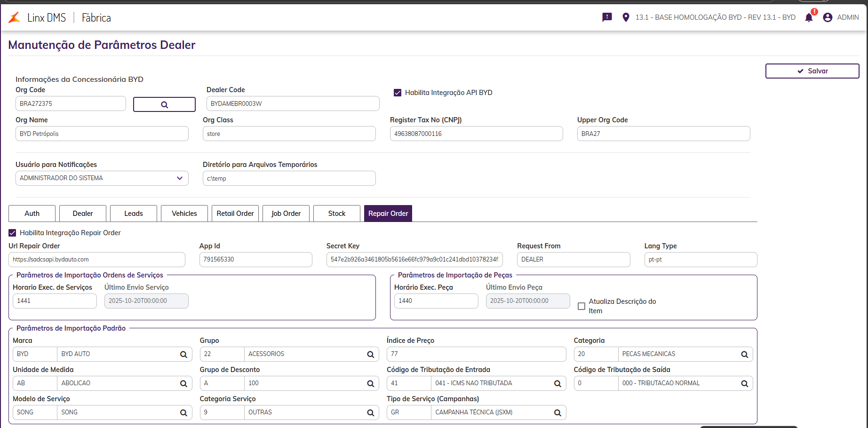Click the location pin icon in header
The width and height of the screenshot is (868, 428).
coord(626,17)
